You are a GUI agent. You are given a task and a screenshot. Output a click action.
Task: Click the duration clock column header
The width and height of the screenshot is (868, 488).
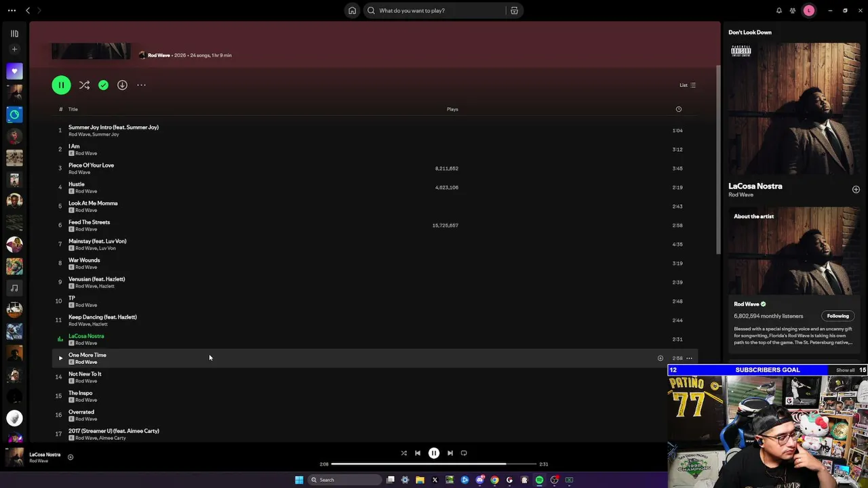click(x=678, y=109)
